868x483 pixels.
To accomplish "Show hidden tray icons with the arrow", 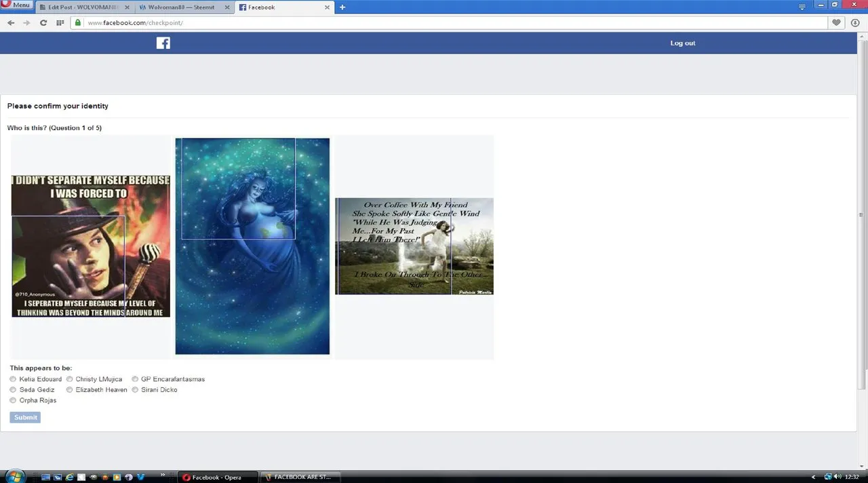I will [x=814, y=477].
